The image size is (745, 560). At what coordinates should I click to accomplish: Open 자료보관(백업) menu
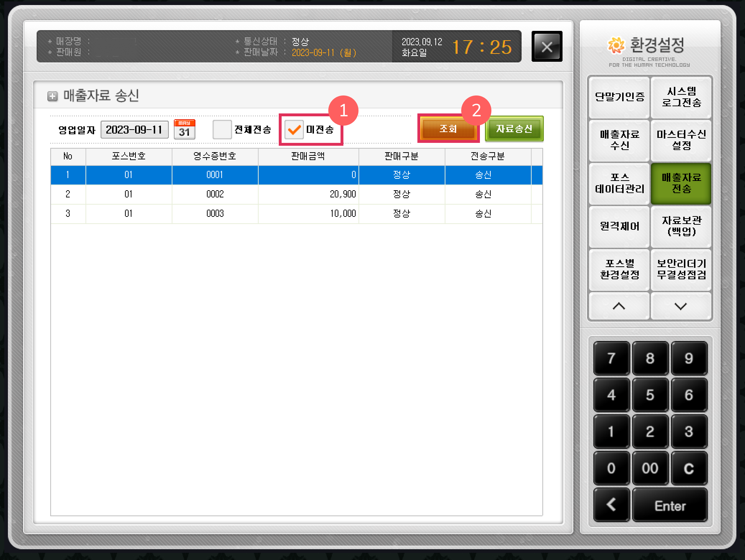pyautogui.click(x=681, y=226)
